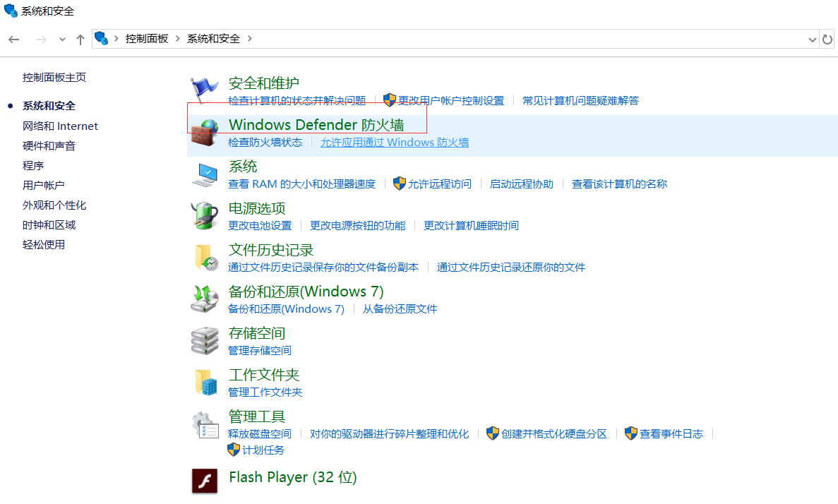This screenshot has height=504, width=838.
Task: Refresh the address bar view
Action: (x=827, y=39)
